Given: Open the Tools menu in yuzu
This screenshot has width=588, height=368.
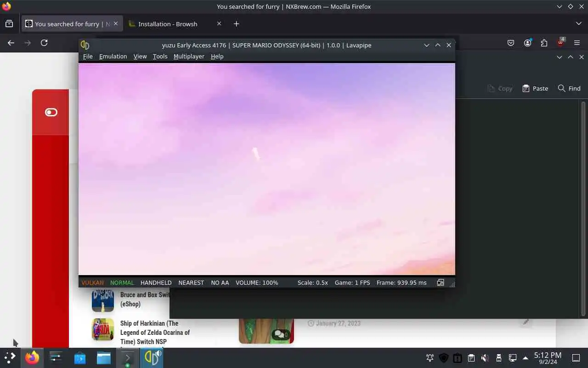Looking at the screenshot, I should point(160,56).
